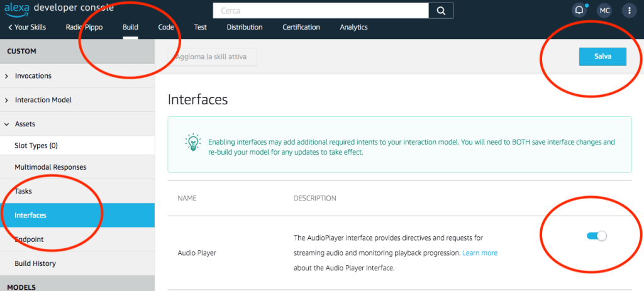Switch to the Code tab

pyautogui.click(x=166, y=27)
